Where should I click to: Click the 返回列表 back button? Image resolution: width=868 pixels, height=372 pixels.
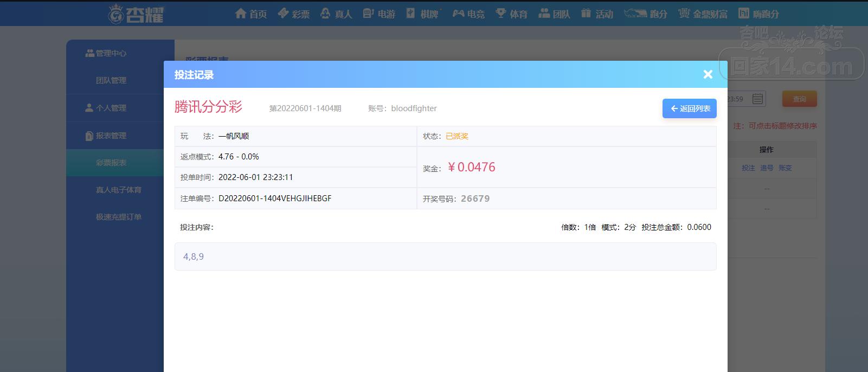[x=690, y=108]
